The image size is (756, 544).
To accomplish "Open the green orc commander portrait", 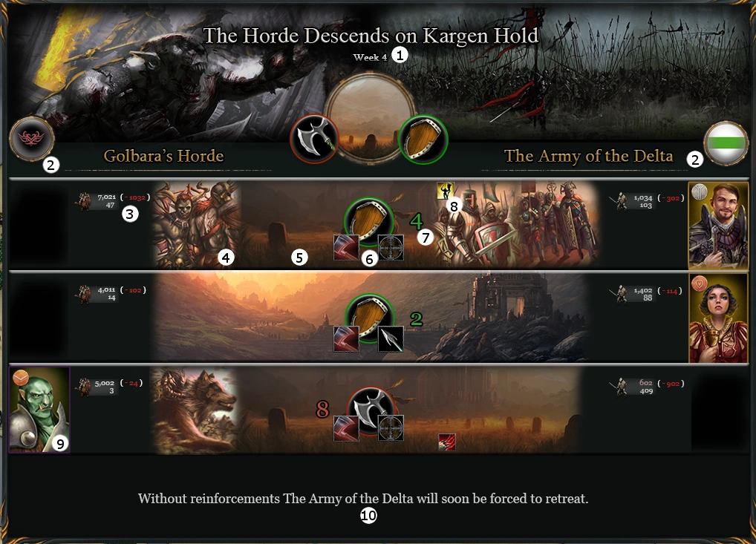I will point(39,410).
